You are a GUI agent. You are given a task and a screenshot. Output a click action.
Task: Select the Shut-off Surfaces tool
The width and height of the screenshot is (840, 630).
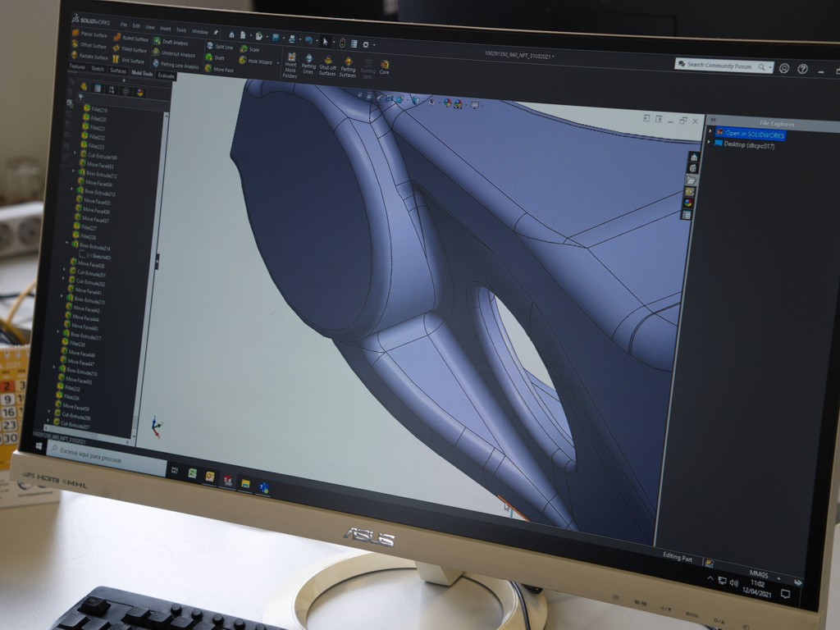tap(327, 65)
